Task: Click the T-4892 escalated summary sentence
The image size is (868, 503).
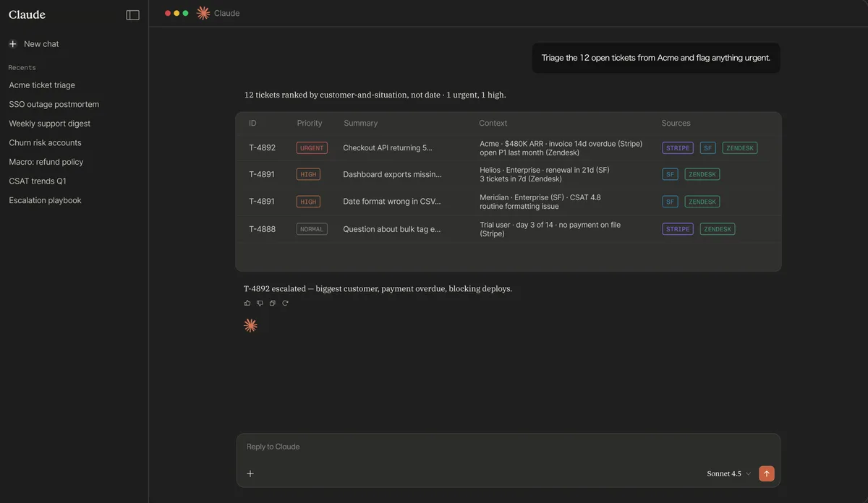Action: 378,288
